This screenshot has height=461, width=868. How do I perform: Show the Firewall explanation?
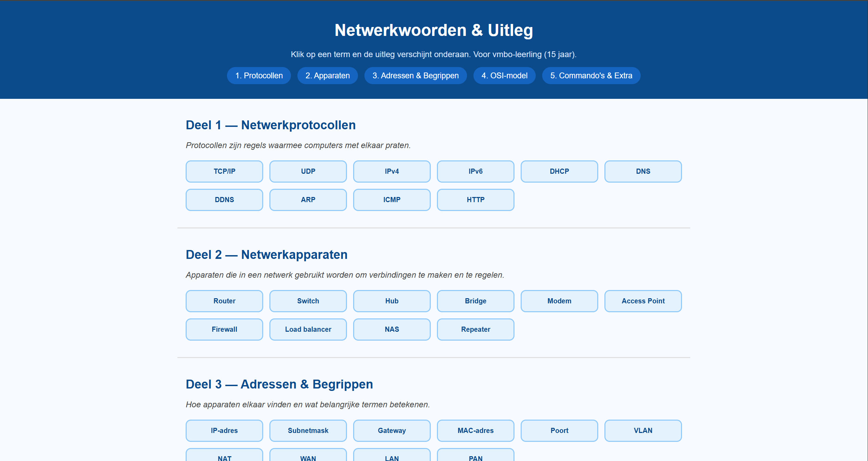pyautogui.click(x=224, y=329)
